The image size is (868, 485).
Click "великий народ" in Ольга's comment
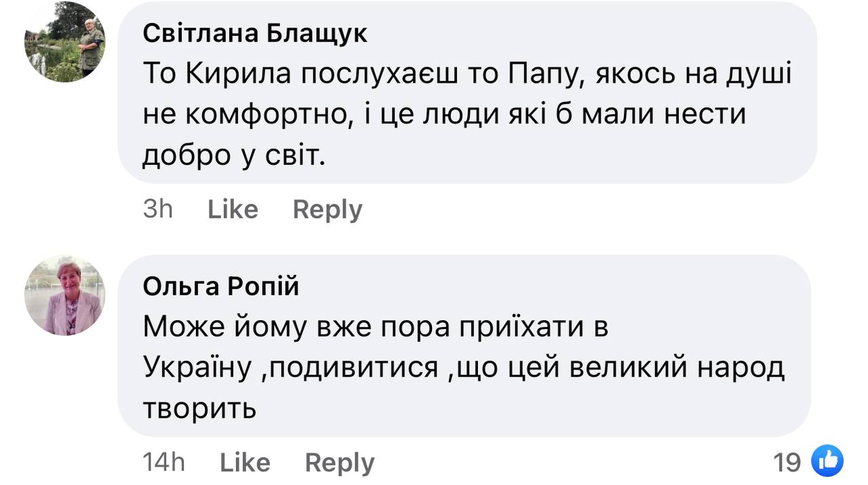click(x=676, y=368)
